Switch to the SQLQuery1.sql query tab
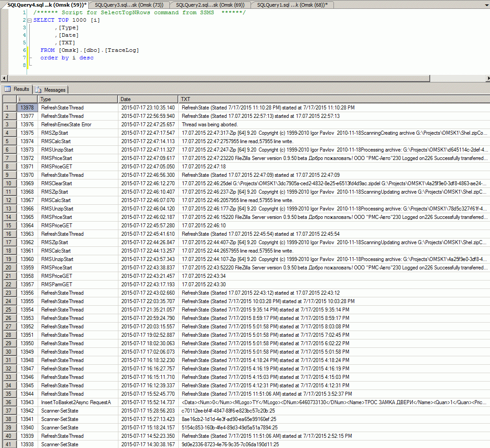The image size is (490, 448). (292, 5)
